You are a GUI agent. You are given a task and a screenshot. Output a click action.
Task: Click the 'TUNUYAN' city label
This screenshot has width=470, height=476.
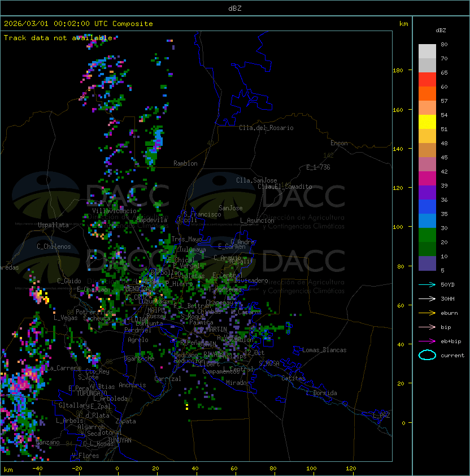point(120,440)
